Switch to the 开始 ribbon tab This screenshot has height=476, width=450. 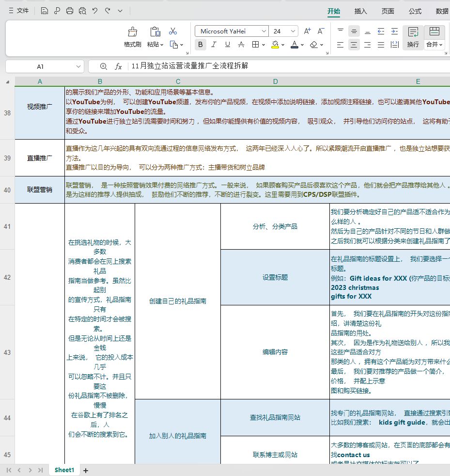point(333,11)
